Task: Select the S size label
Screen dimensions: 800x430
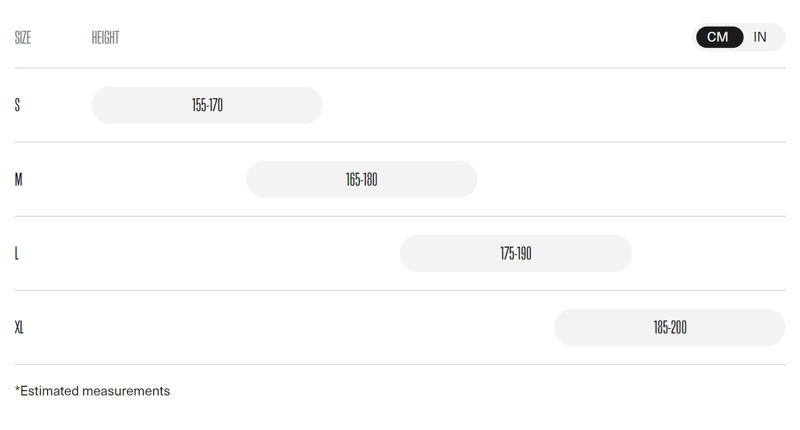Action: click(17, 105)
